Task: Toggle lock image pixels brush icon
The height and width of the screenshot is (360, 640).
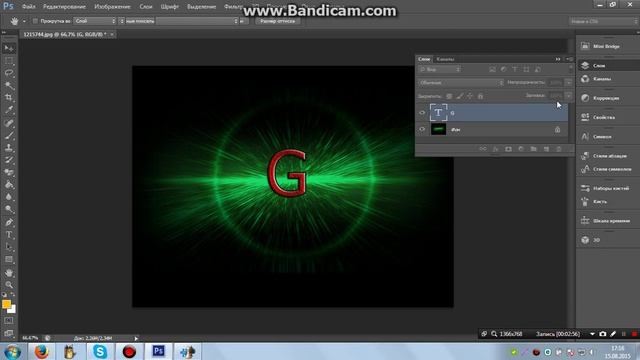Action: (460, 96)
